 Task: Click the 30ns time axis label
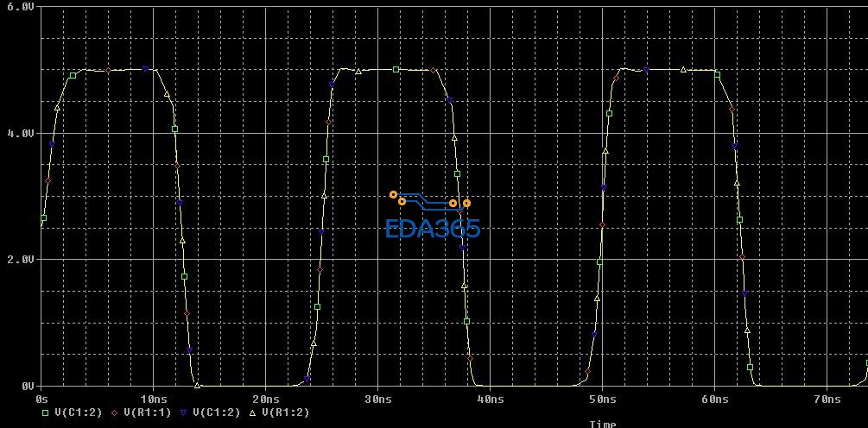coord(378,399)
